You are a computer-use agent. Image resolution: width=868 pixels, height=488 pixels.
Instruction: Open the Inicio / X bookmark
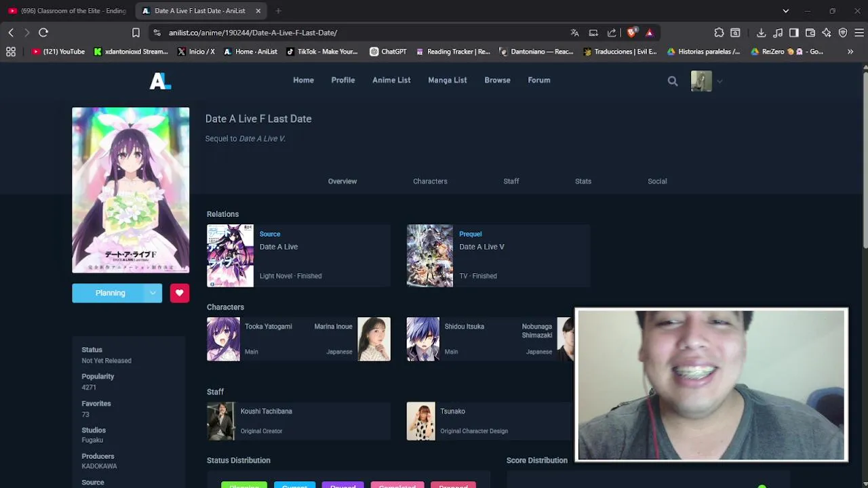point(196,52)
